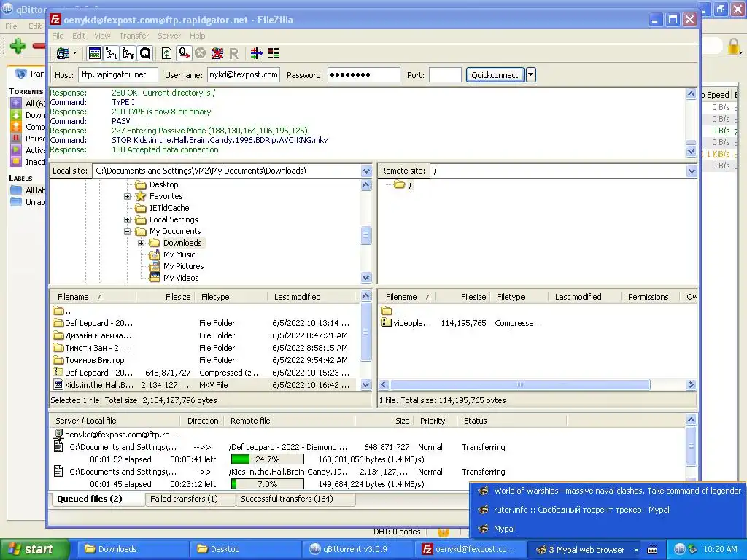Click the green plus icon in qBittorrent
Screen dimensions: 747x560
(x=18, y=46)
